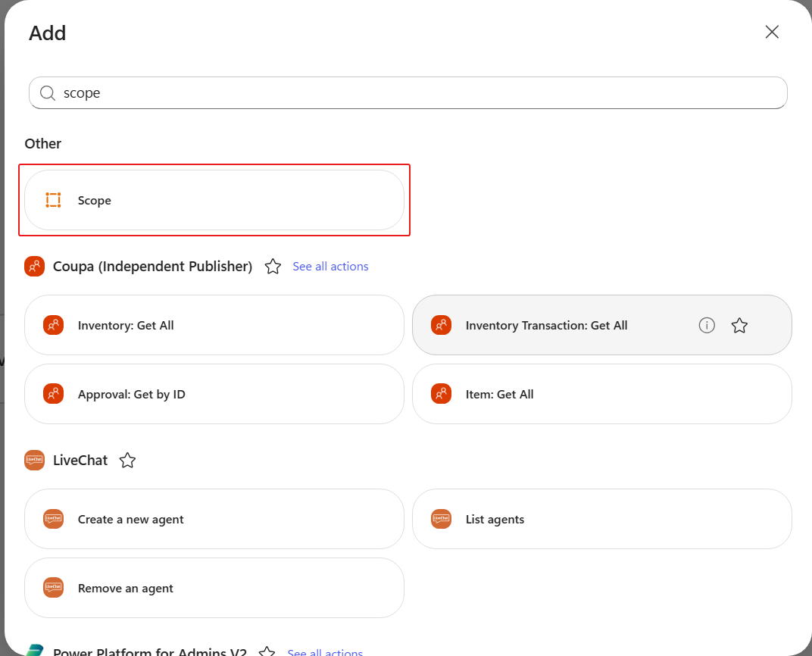The width and height of the screenshot is (812, 656).
Task: Add Item: Get All action
Action: (601, 394)
